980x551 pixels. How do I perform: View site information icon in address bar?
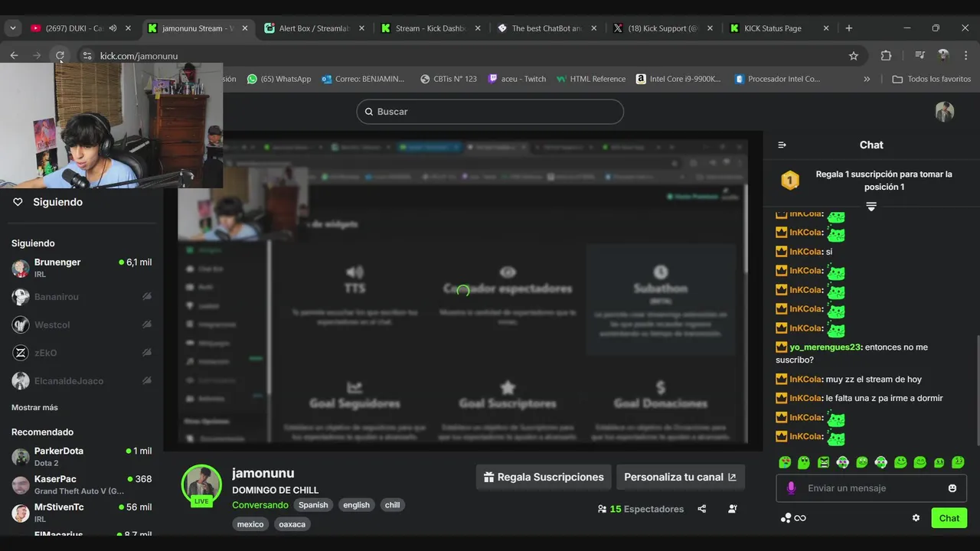tap(87, 56)
